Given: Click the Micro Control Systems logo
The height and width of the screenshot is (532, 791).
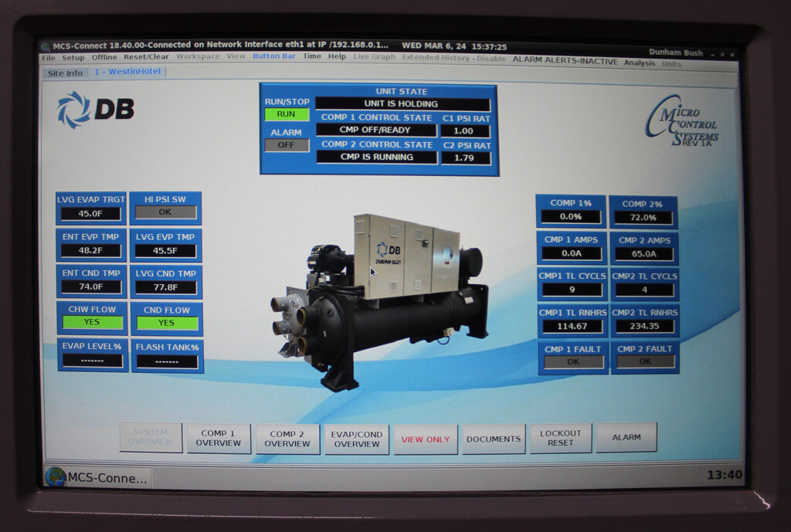Looking at the screenshot, I should [682, 121].
